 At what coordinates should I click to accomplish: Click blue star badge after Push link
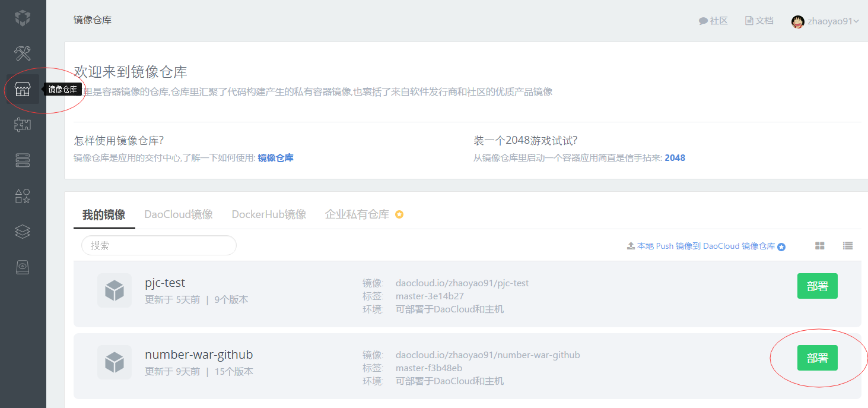click(x=781, y=246)
